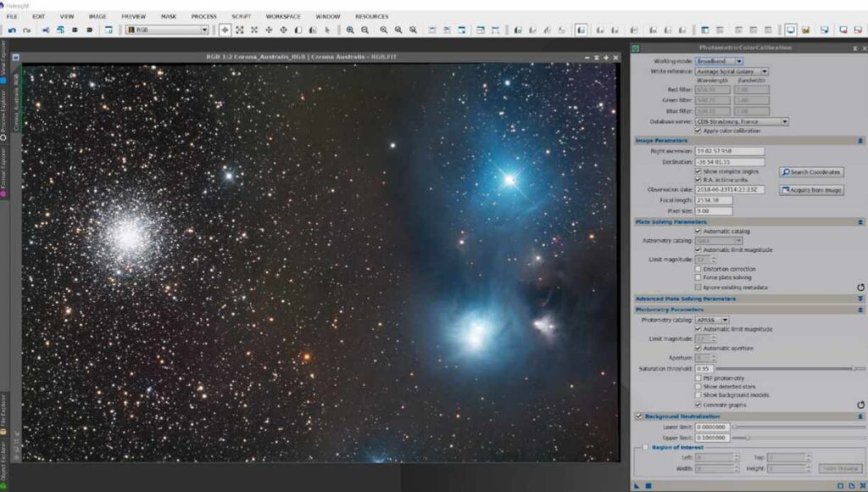The height and width of the screenshot is (492, 868).
Task: Click the process panel reset icon at bottom
Action: tap(862, 486)
